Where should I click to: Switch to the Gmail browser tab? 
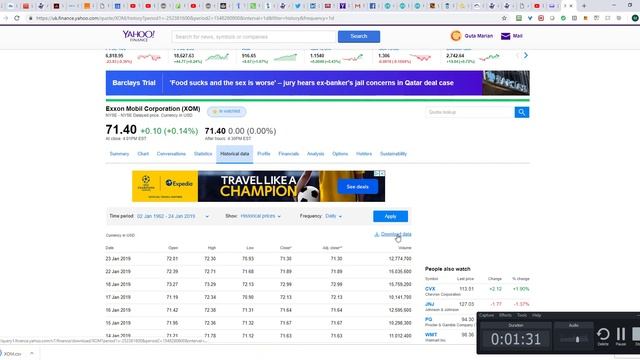tap(358, 6)
